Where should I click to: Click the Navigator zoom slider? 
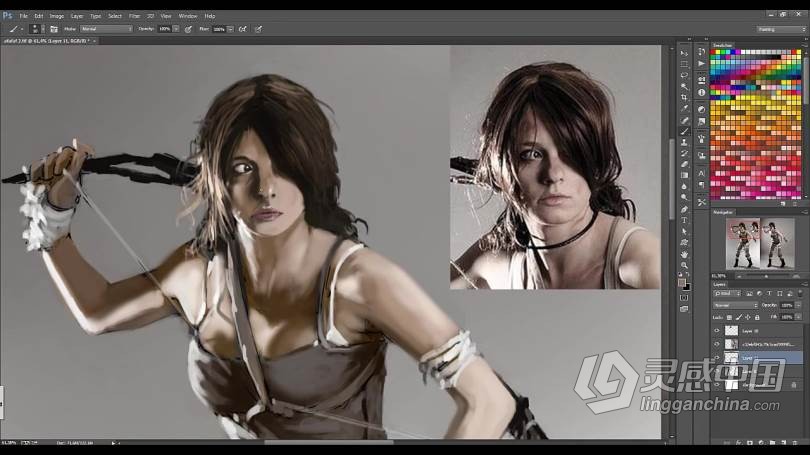[x=767, y=276]
